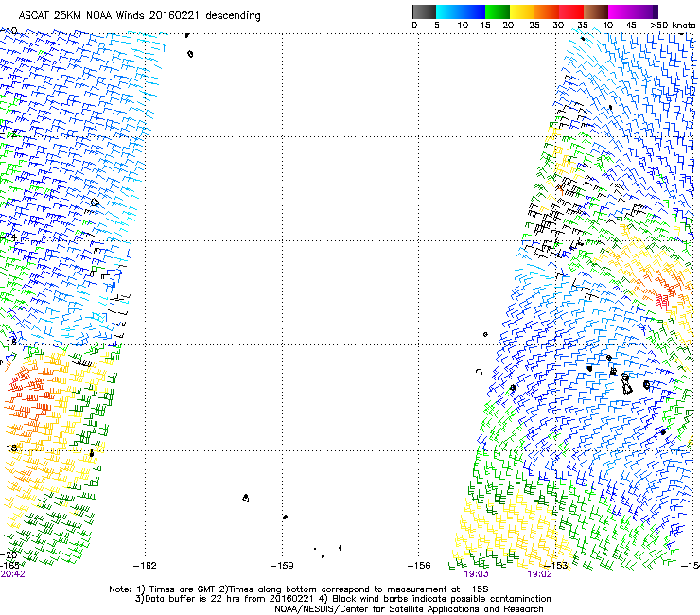Click the '-162' longitude label
700x615 pixels.
[145, 566]
